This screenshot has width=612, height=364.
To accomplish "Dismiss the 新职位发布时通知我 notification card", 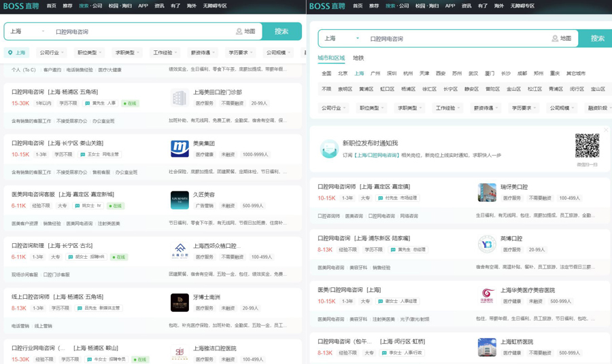I will [x=606, y=130].
